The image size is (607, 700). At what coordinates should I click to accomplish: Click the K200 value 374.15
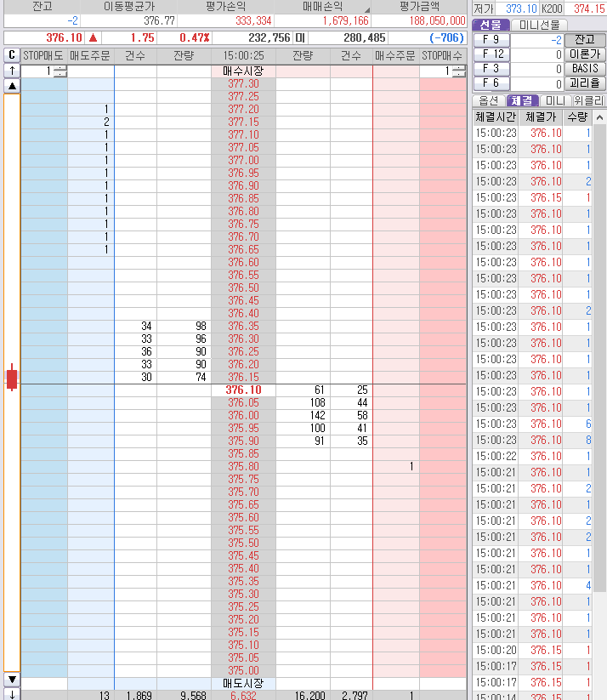pos(589,9)
